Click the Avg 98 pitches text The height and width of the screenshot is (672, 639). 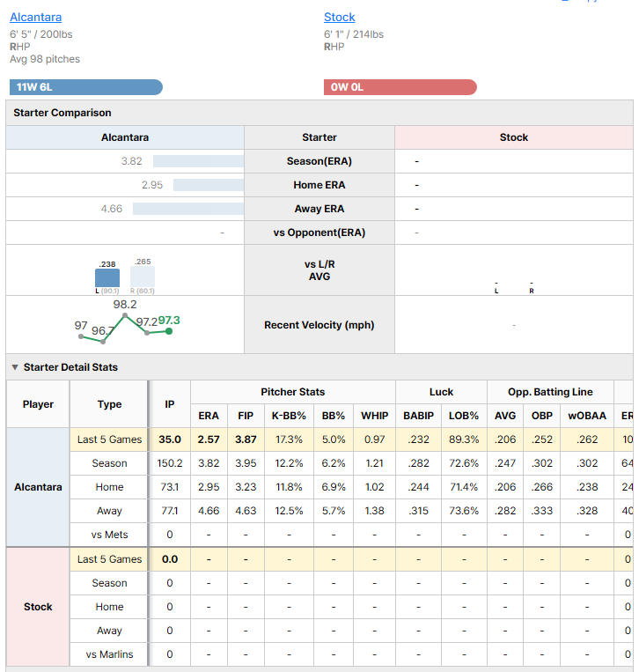click(45, 59)
